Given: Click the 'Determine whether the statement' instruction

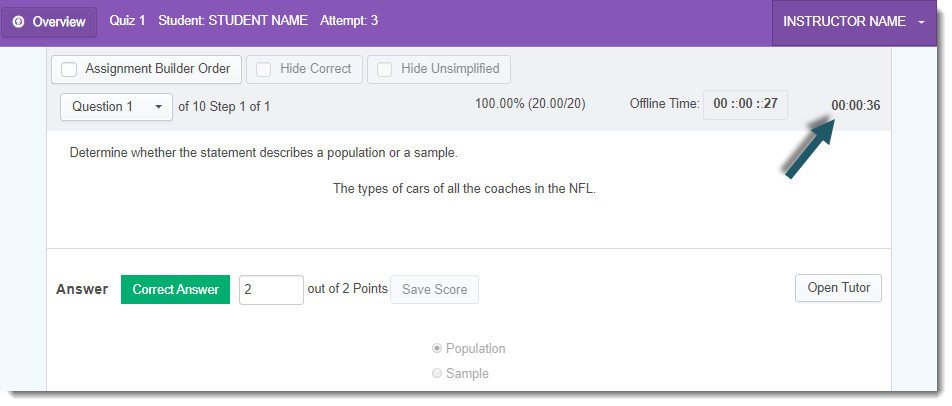Looking at the screenshot, I should pyautogui.click(x=264, y=153).
